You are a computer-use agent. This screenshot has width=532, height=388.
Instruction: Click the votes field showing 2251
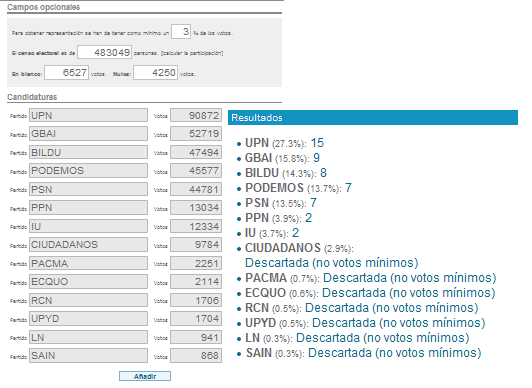(196, 263)
